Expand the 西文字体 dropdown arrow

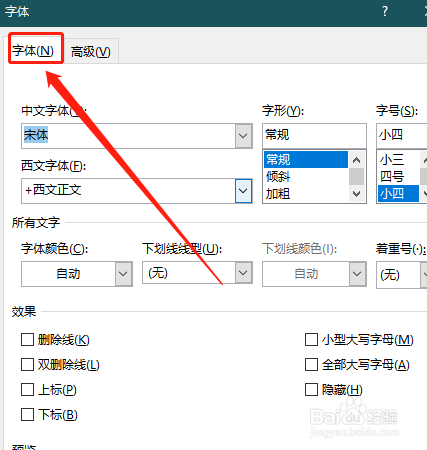tap(243, 191)
